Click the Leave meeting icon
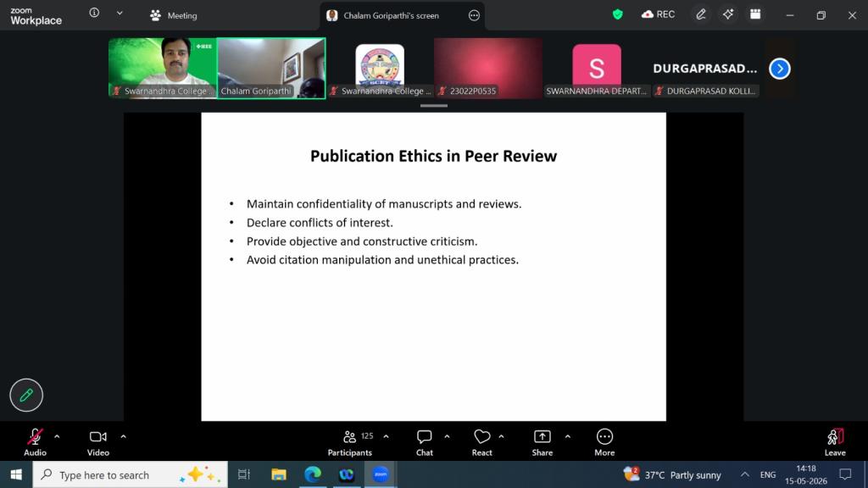 835,436
